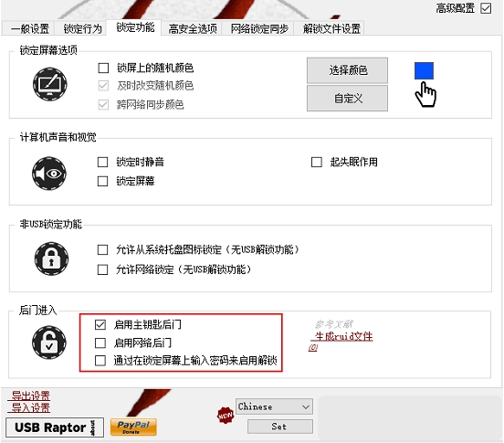The height and width of the screenshot is (443, 504).
Task: Click the padlock icon for non-USB locking
Action: [51, 258]
